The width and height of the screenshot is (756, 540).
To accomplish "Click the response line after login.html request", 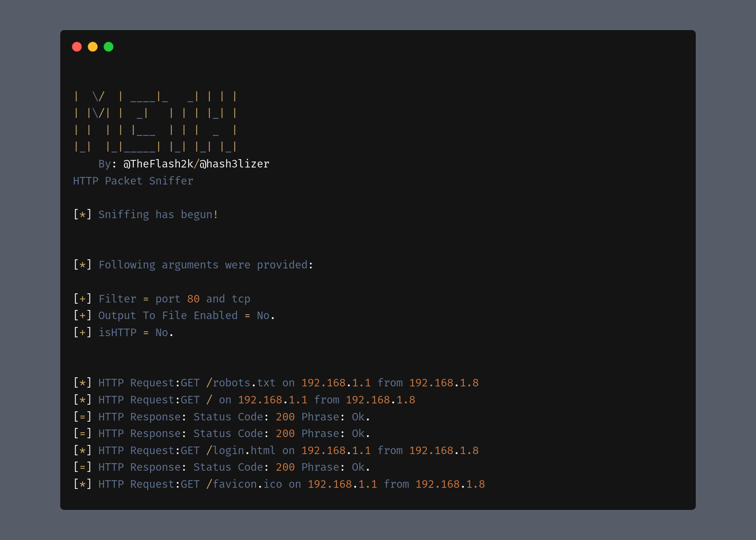I will point(221,467).
